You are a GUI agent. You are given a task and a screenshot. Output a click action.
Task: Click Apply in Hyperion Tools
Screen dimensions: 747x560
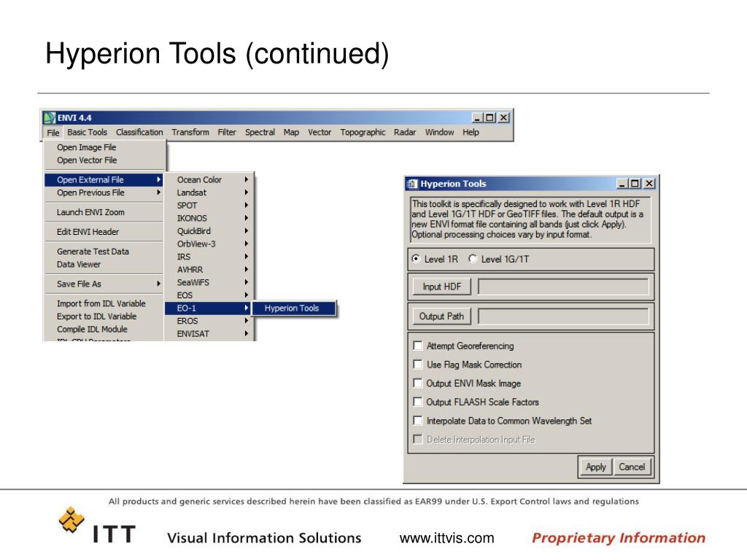[x=596, y=467]
